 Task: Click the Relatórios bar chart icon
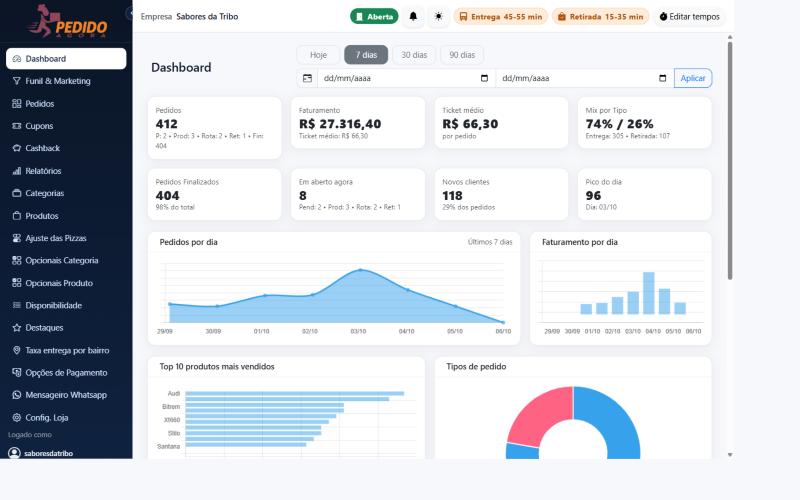(x=16, y=171)
